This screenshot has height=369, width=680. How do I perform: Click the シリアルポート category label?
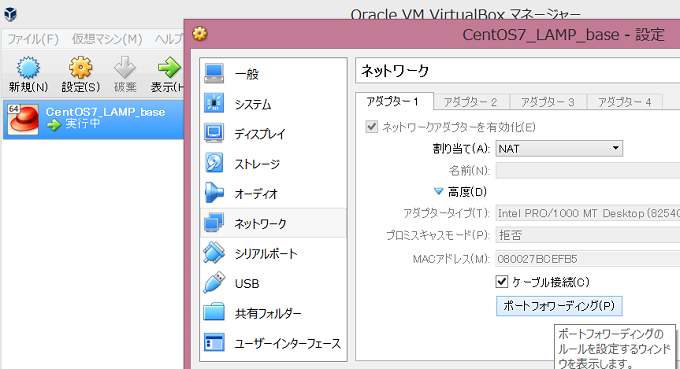point(266,254)
